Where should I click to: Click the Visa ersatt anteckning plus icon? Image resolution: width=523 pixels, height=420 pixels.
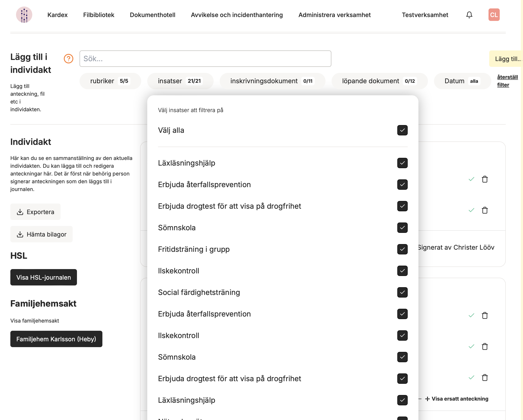click(427, 399)
